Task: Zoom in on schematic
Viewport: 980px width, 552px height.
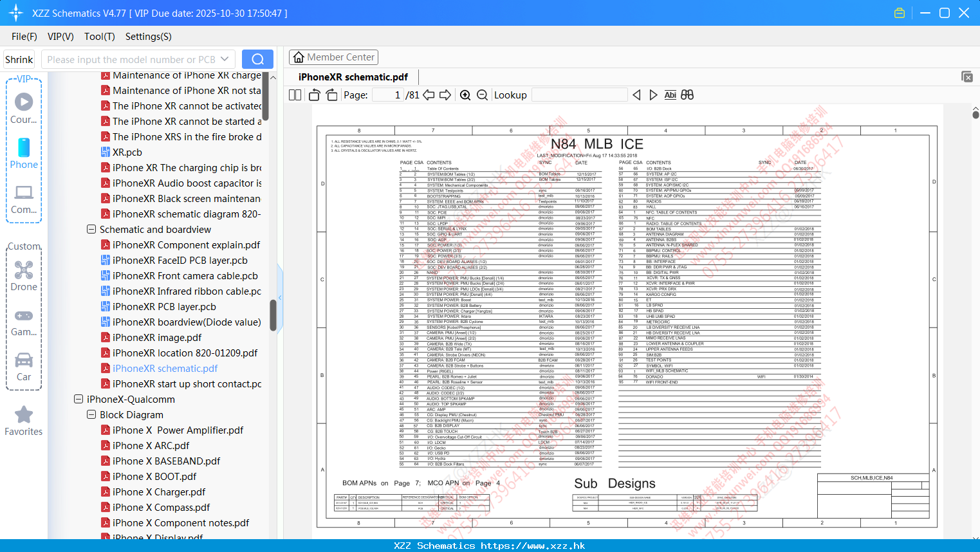Action: coord(465,95)
